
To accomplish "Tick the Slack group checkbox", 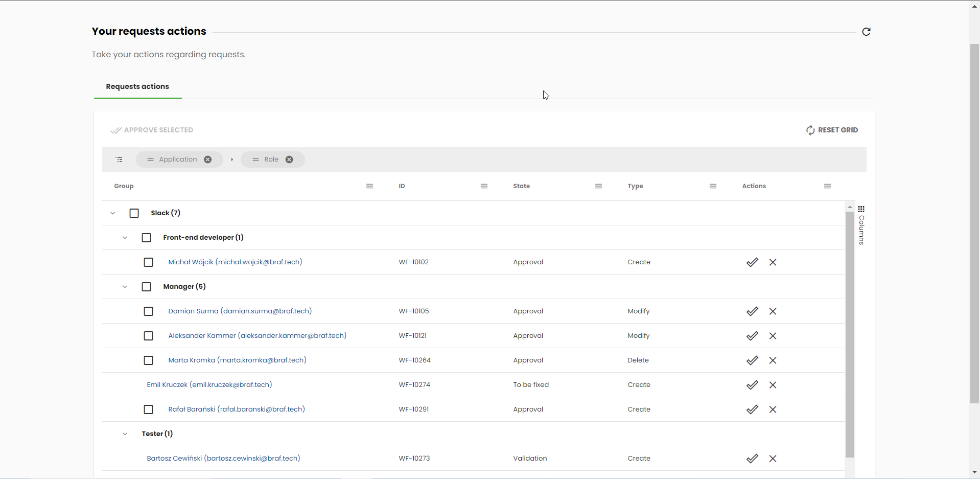I will [134, 213].
